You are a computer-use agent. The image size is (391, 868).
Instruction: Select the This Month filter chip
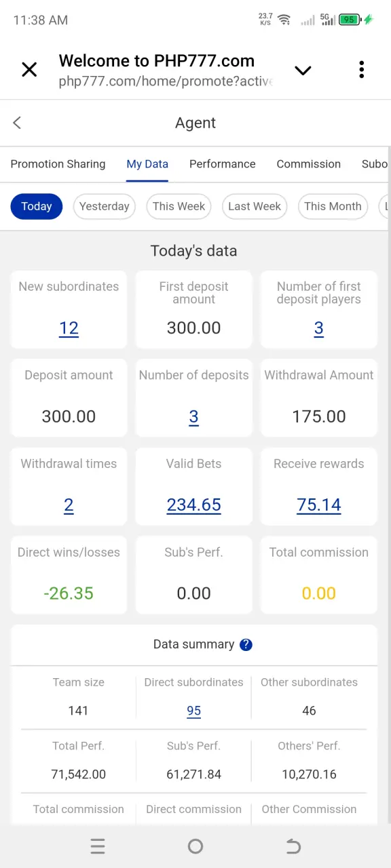(x=333, y=206)
